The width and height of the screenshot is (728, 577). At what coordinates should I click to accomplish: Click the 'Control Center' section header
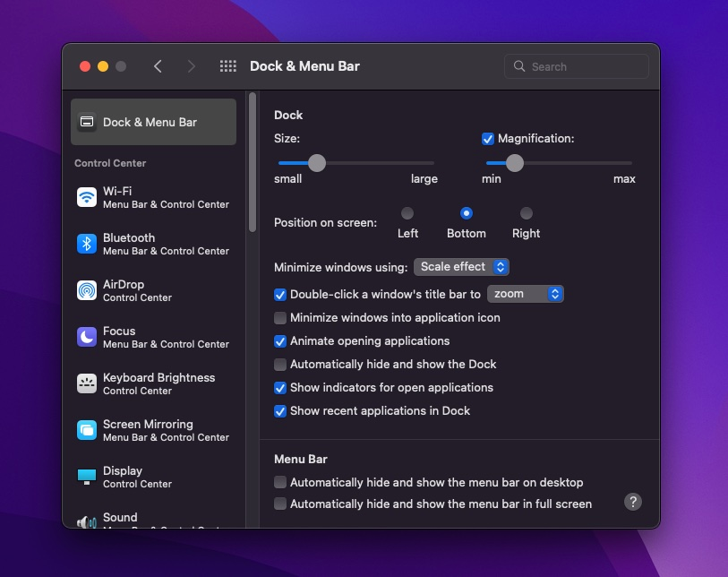pyautogui.click(x=110, y=163)
